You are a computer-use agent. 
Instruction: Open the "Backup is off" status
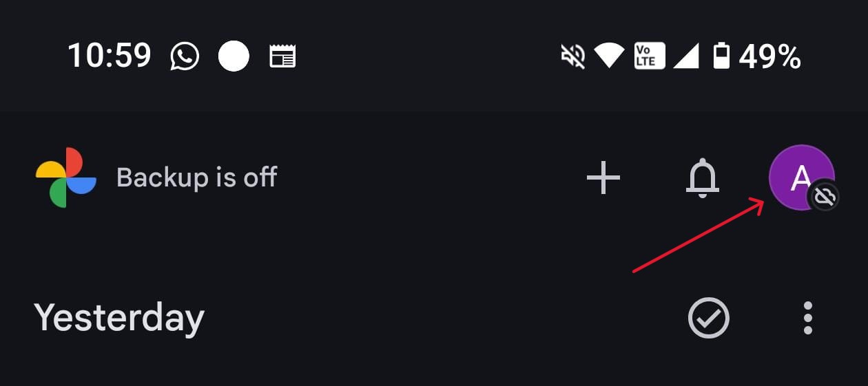click(196, 178)
